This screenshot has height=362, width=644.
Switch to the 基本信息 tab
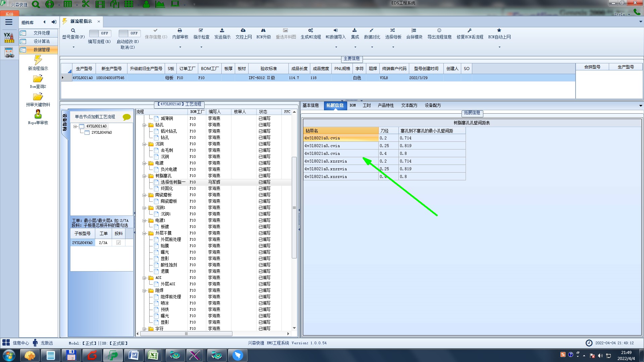tap(311, 106)
